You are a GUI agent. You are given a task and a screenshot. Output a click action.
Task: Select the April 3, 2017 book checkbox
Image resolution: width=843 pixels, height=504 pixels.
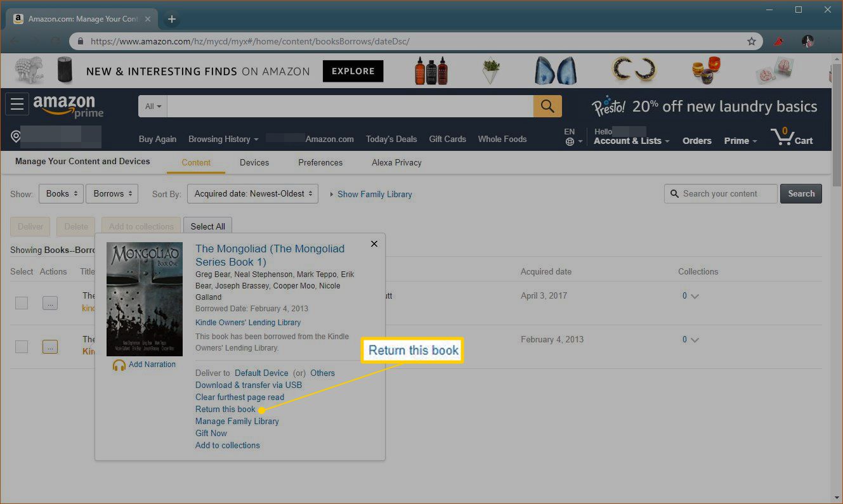pos(22,303)
